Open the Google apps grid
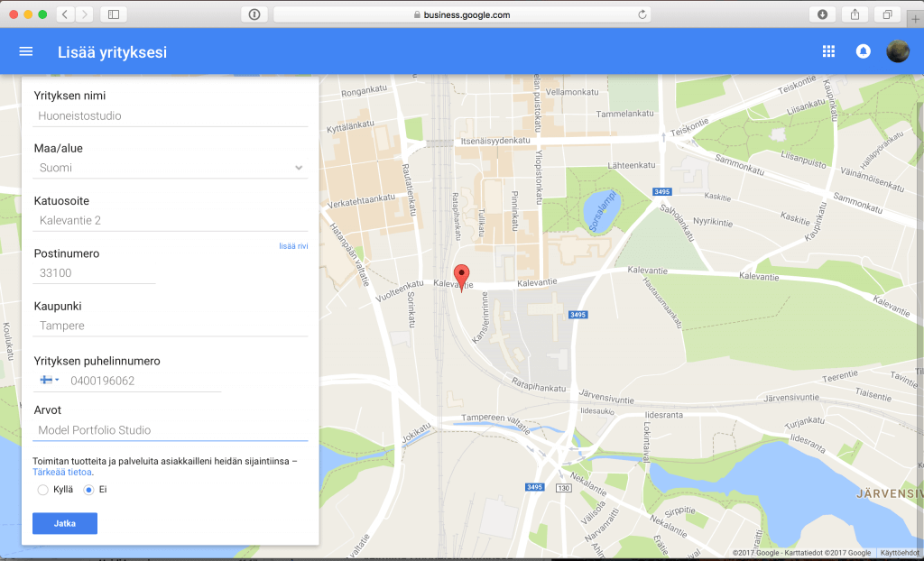924x561 pixels. coord(828,52)
